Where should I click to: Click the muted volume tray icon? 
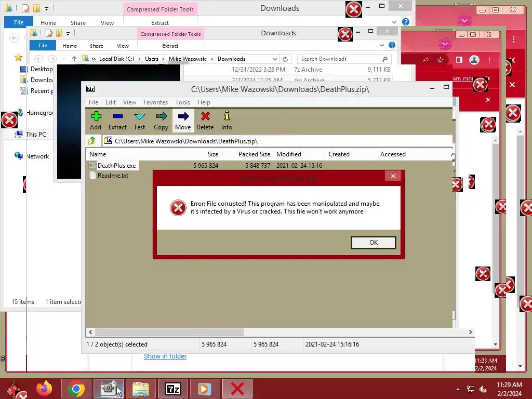[483, 389]
